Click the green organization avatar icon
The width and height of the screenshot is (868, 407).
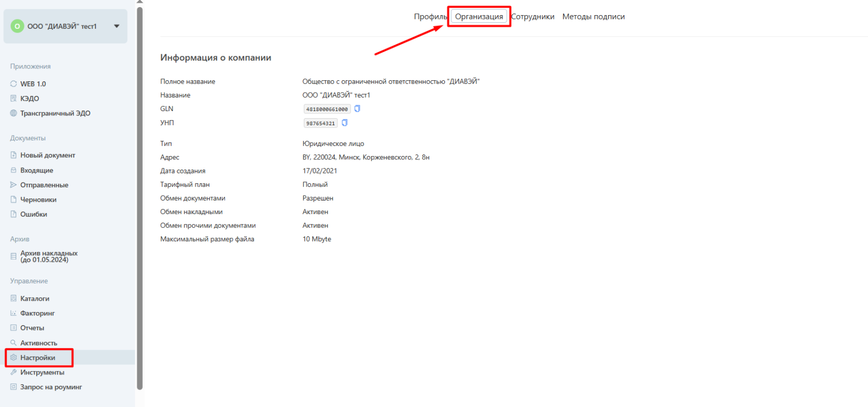coord(17,26)
